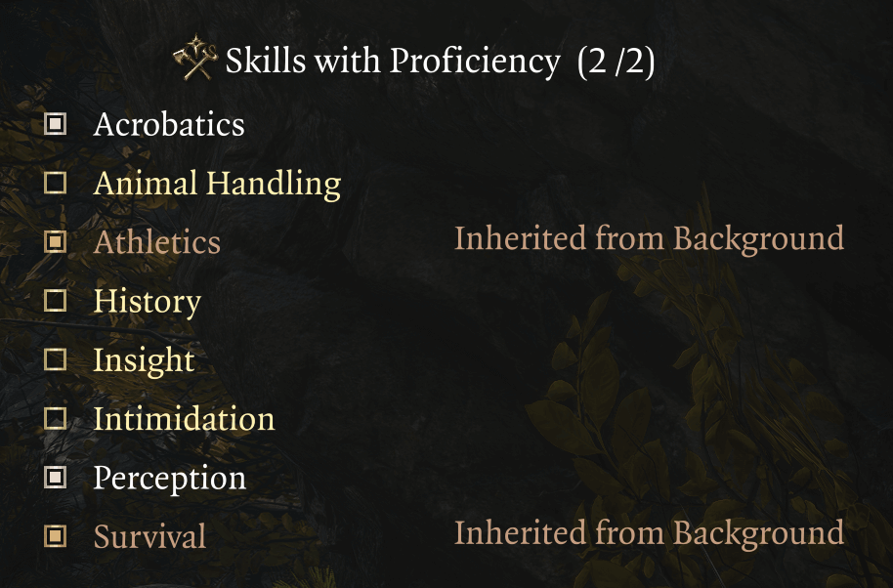This screenshot has width=893, height=588.
Task: Click the Insight skill name
Action: click(144, 360)
